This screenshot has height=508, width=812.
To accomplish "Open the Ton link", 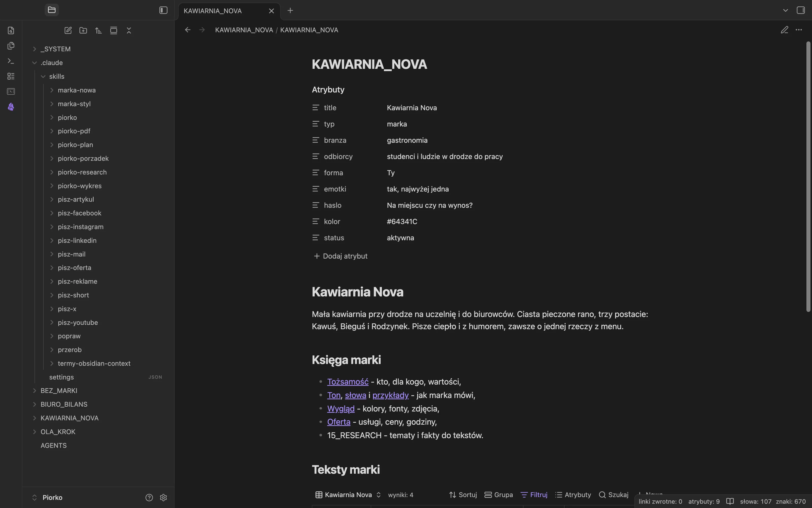I will pos(333,395).
